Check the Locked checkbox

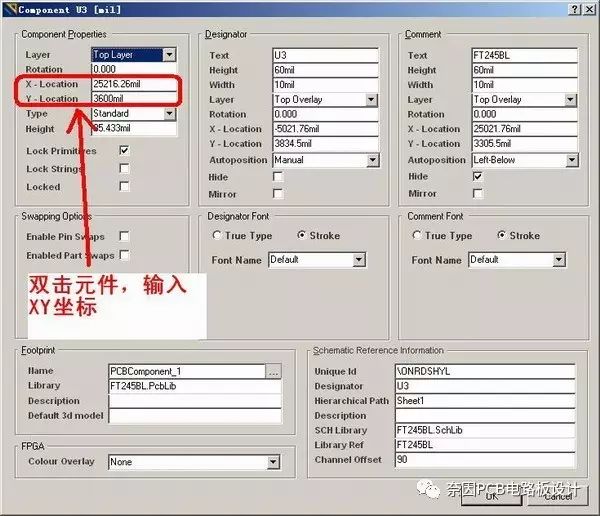click(x=124, y=186)
